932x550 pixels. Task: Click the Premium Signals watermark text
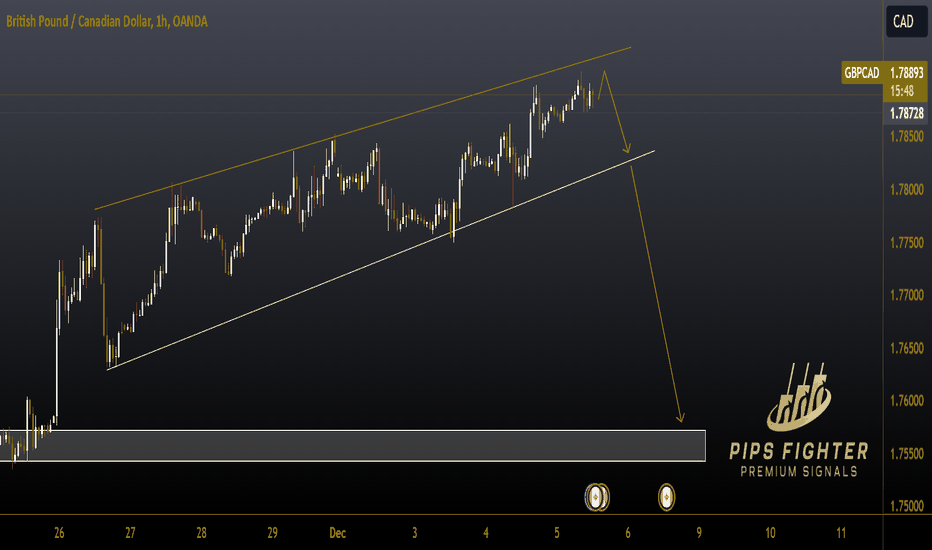[799, 472]
